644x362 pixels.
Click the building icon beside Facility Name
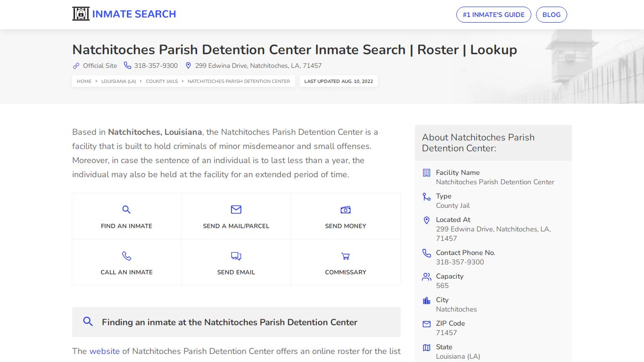[427, 173]
